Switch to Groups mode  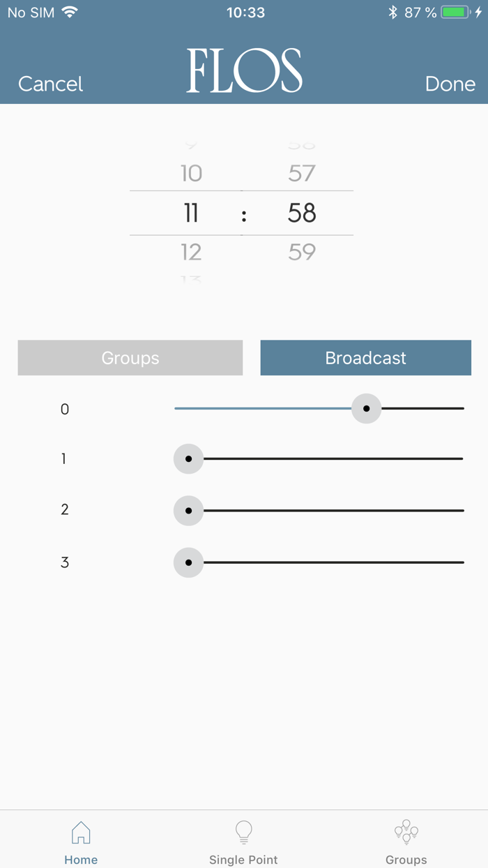(130, 357)
